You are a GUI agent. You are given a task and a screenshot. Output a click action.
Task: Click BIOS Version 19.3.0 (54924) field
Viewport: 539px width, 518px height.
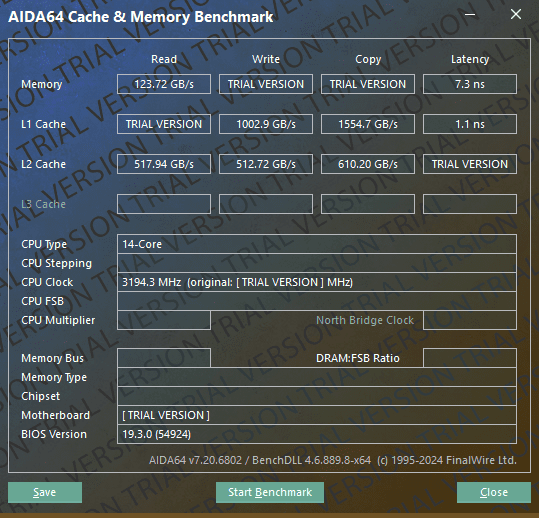(x=317, y=434)
